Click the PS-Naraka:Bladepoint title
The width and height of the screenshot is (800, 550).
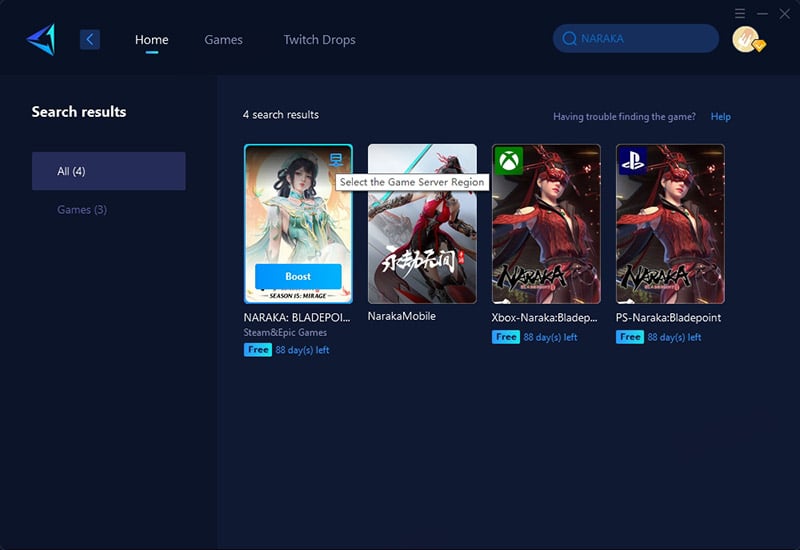coord(668,317)
